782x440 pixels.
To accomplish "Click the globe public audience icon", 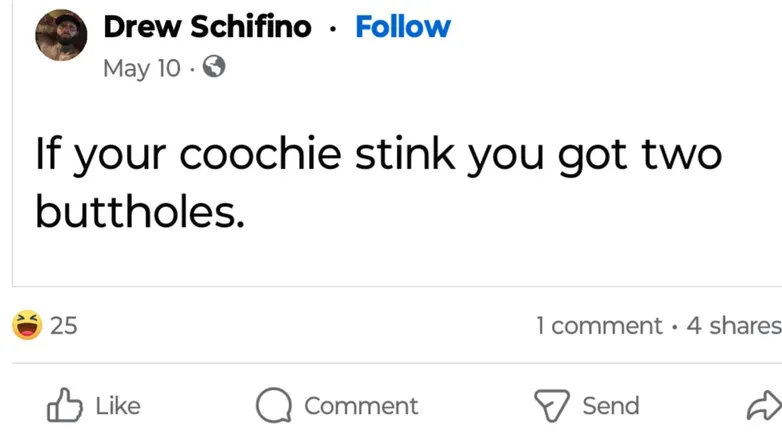I will [x=214, y=66].
